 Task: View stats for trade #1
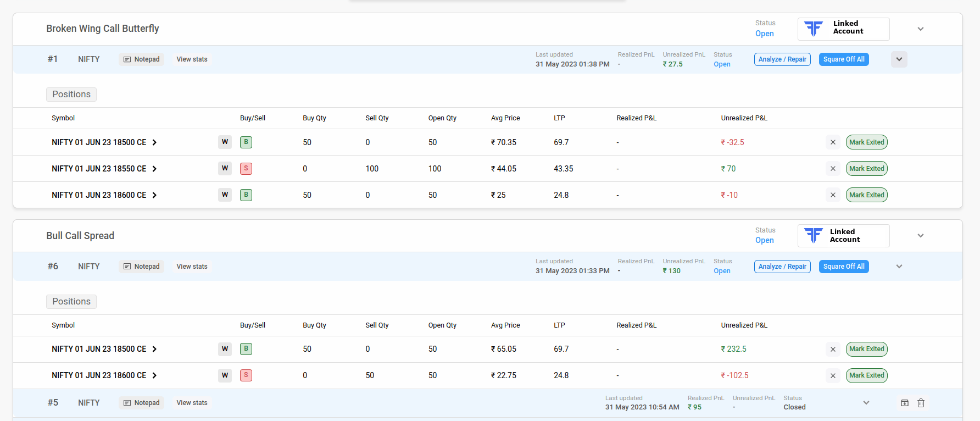point(192,59)
